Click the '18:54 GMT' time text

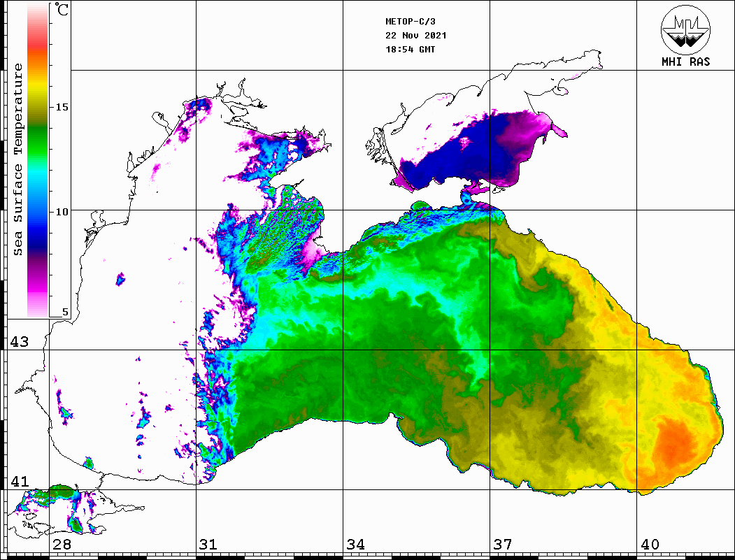click(x=411, y=49)
